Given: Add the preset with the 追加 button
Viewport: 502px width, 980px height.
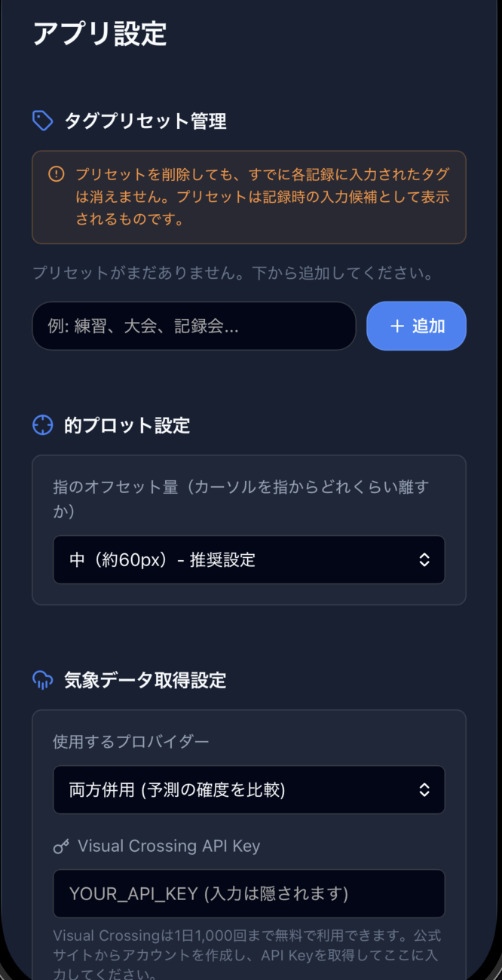Looking at the screenshot, I should point(416,326).
